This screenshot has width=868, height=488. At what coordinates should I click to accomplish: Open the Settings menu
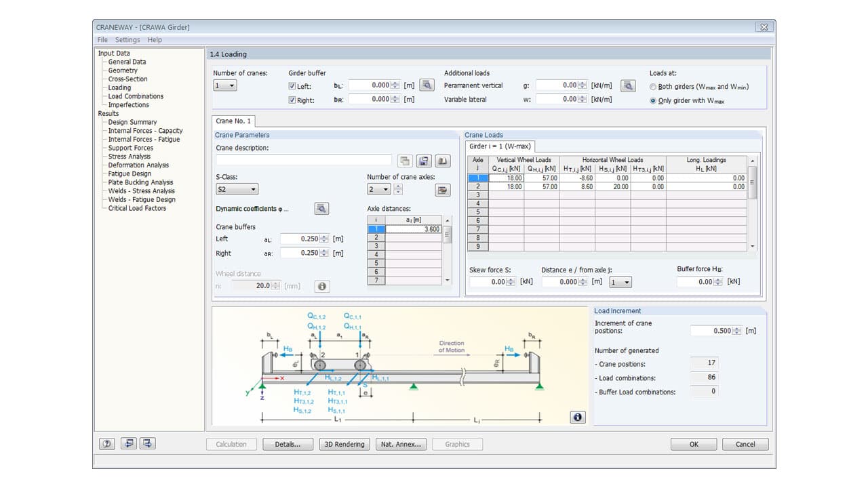[x=127, y=40]
